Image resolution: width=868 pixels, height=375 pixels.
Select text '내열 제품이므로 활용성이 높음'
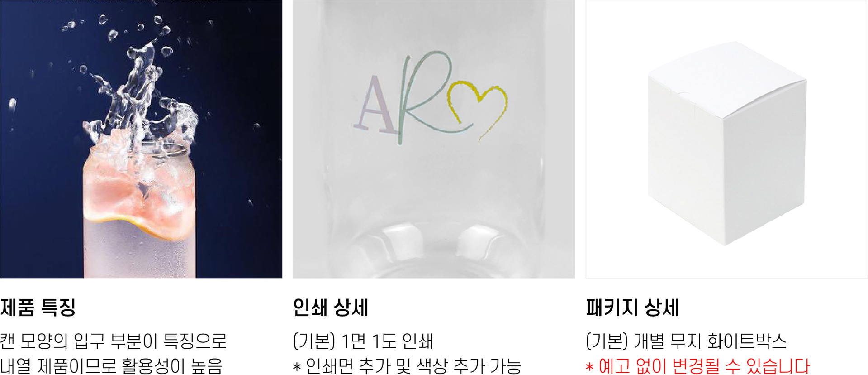(111, 366)
